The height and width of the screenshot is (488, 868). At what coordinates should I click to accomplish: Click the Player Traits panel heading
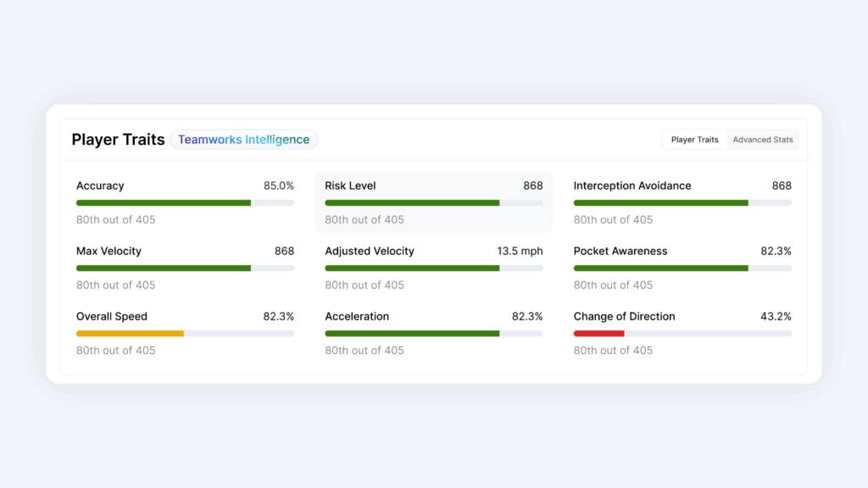click(x=118, y=140)
